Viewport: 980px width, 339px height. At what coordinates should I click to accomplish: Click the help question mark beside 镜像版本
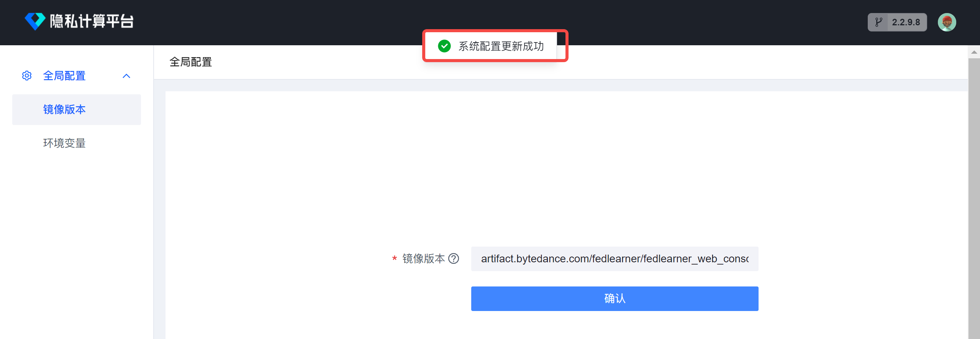454,258
